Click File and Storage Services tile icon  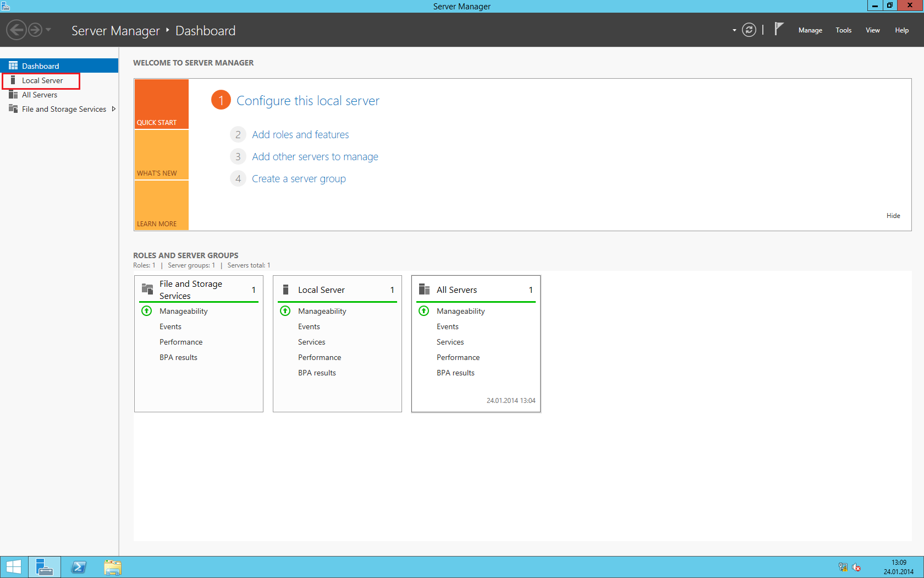(x=147, y=289)
